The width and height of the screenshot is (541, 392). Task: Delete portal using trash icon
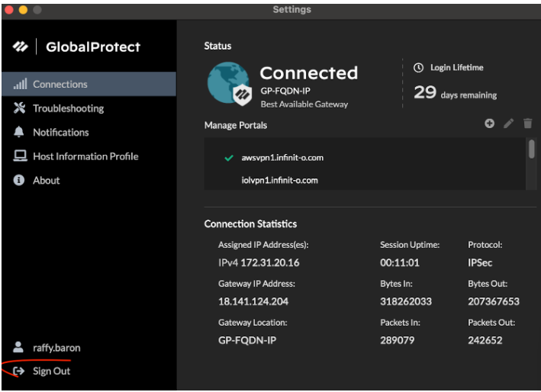(x=527, y=124)
